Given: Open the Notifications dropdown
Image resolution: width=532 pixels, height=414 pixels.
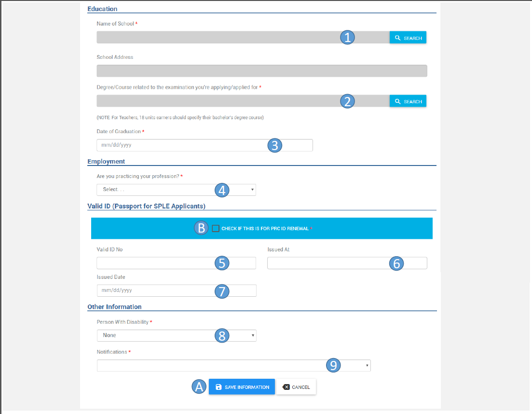Looking at the screenshot, I should click(x=234, y=365).
